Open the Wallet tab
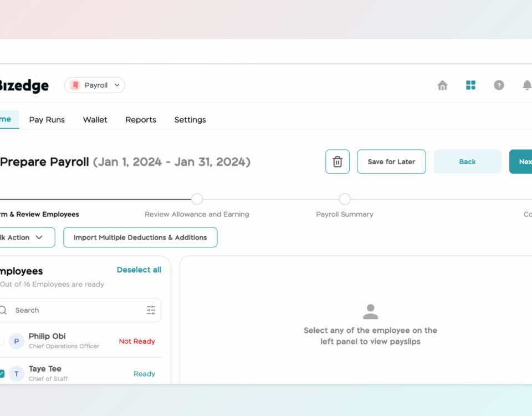 [95, 120]
